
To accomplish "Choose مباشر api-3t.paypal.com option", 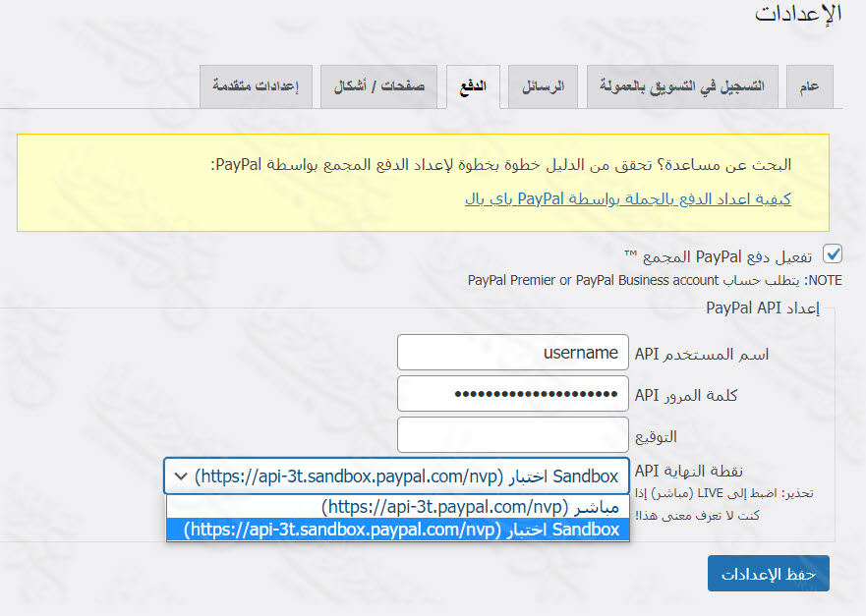I will (x=398, y=506).
